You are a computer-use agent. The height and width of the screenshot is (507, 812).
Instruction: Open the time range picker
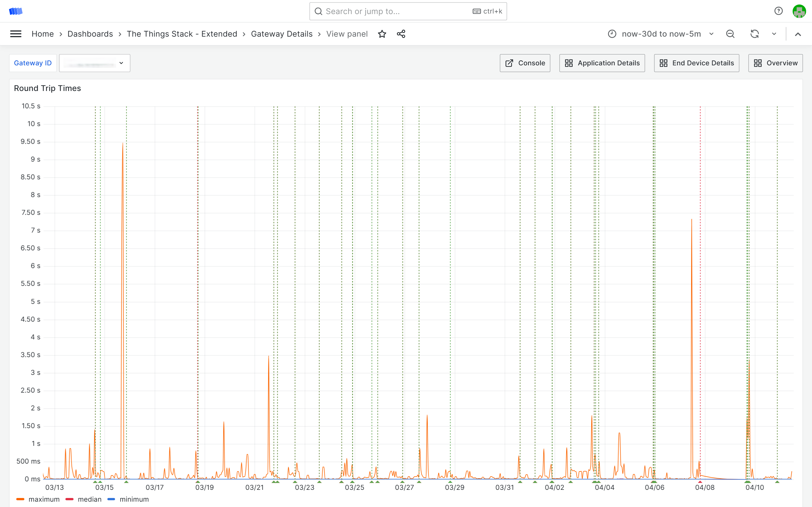point(661,34)
